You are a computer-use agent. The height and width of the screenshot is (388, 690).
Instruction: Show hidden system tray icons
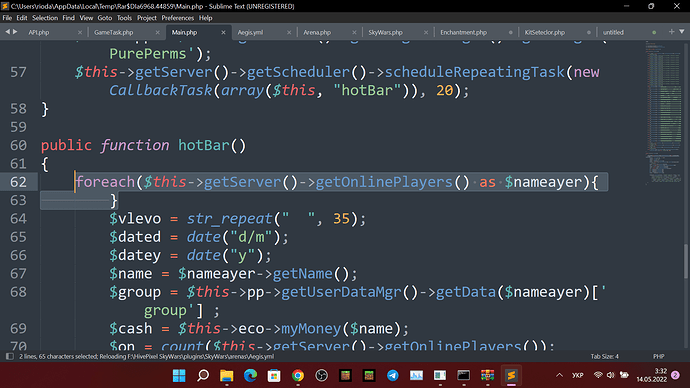coord(559,375)
